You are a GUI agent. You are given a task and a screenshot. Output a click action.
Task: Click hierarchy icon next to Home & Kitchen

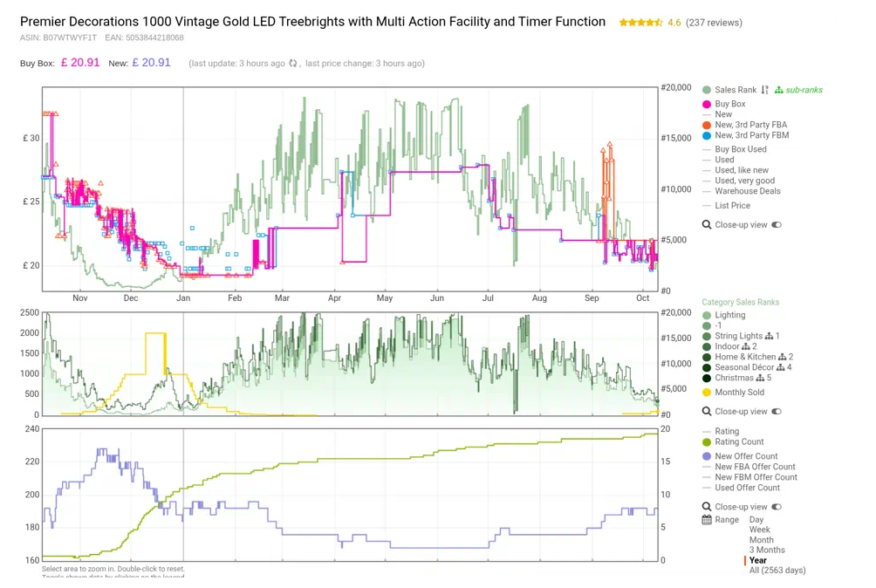[x=783, y=357]
